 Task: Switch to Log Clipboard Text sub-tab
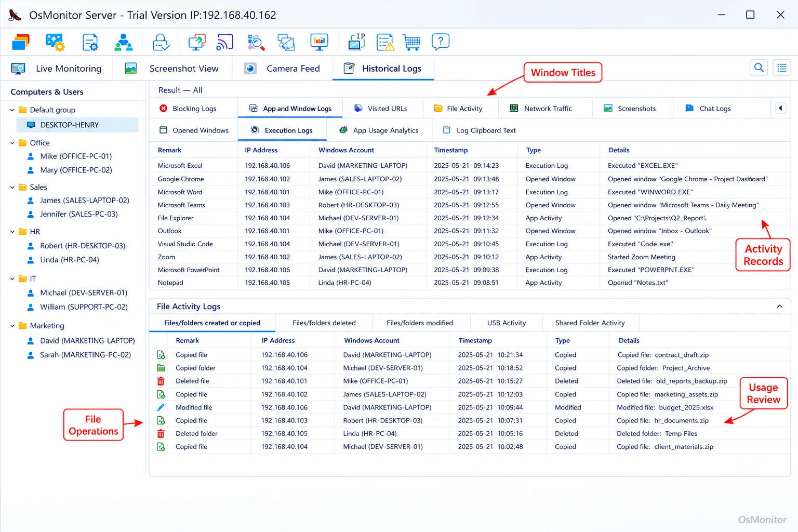[x=479, y=130]
